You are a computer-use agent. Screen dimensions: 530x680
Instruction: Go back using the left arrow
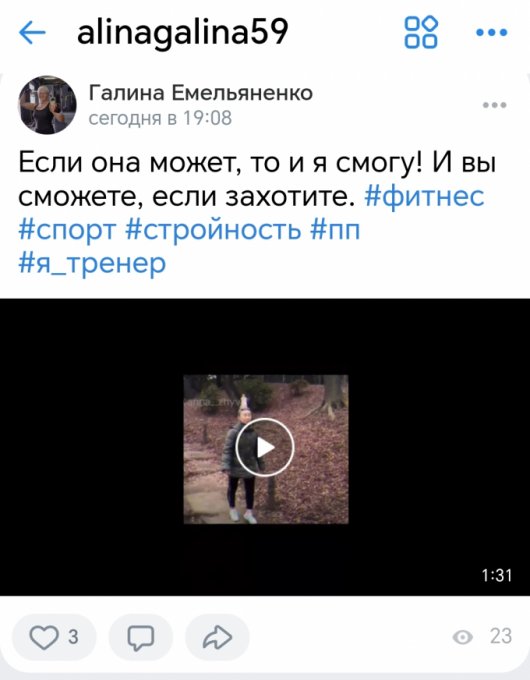pyautogui.click(x=33, y=32)
